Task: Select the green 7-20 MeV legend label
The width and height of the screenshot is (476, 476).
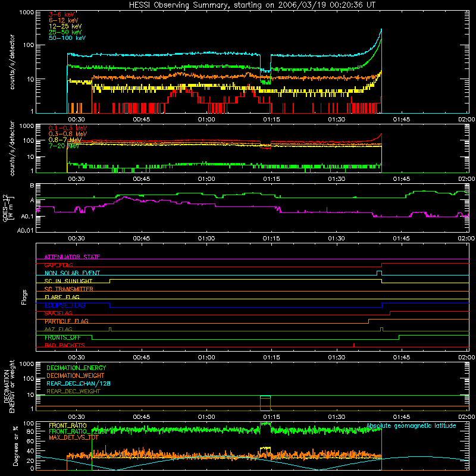Action: [x=64, y=146]
